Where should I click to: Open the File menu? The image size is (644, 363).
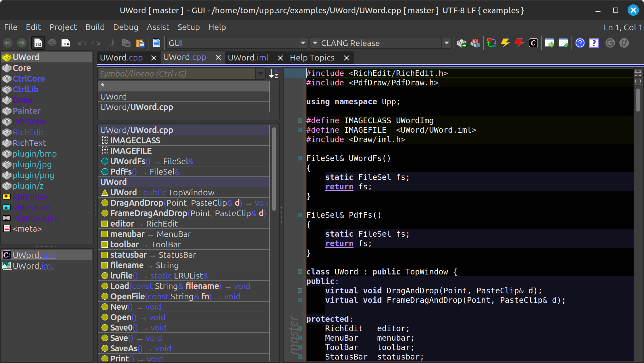(x=11, y=27)
